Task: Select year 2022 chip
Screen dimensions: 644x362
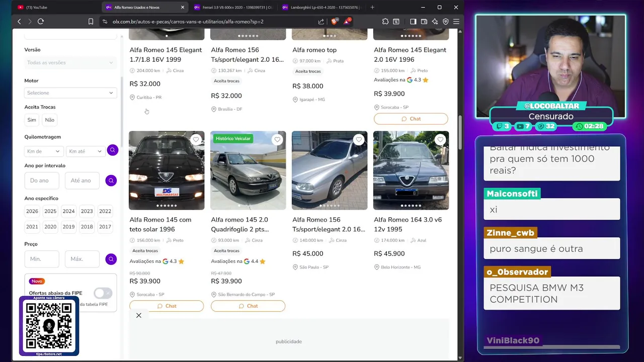Action: pos(105,211)
